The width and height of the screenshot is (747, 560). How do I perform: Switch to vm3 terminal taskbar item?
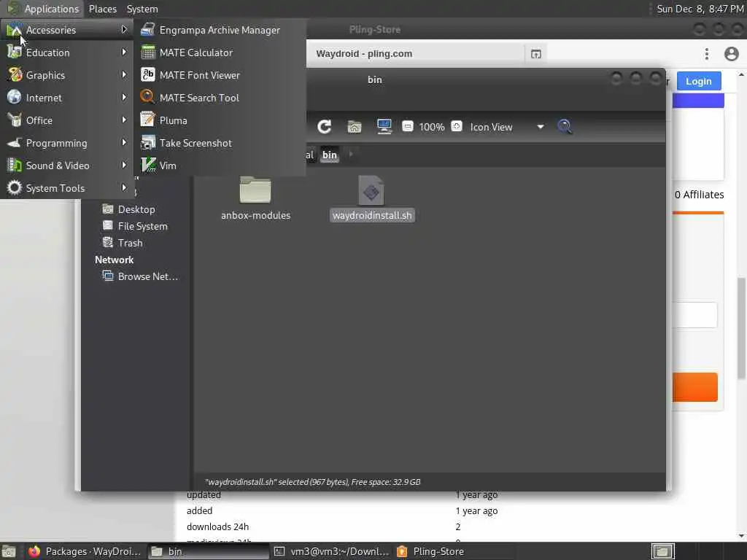(x=330, y=551)
